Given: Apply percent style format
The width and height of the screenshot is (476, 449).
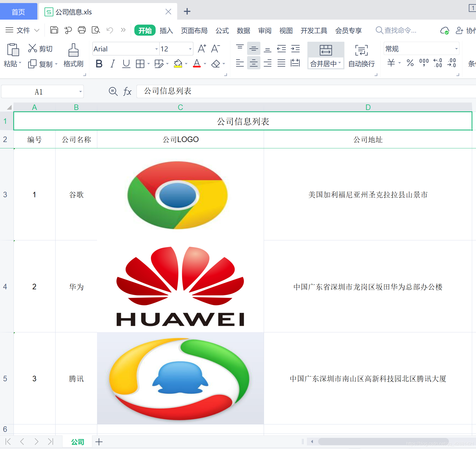Looking at the screenshot, I should pyautogui.click(x=410, y=63).
